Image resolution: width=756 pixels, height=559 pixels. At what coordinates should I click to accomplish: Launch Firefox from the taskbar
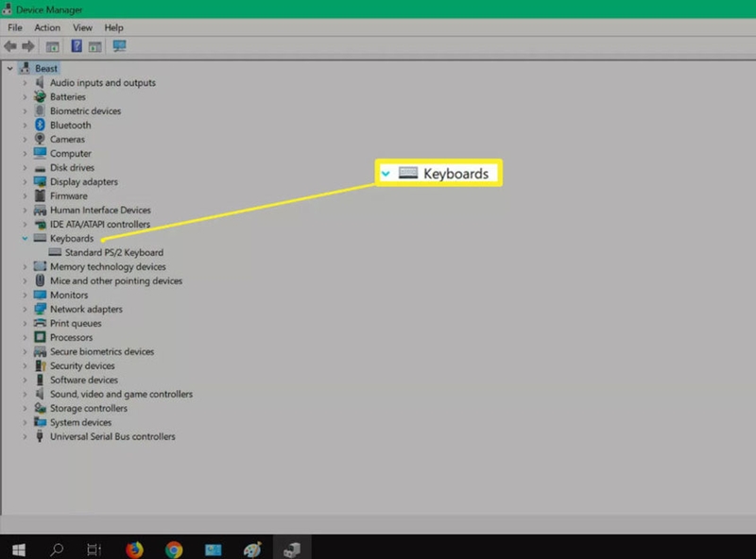click(134, 549)
